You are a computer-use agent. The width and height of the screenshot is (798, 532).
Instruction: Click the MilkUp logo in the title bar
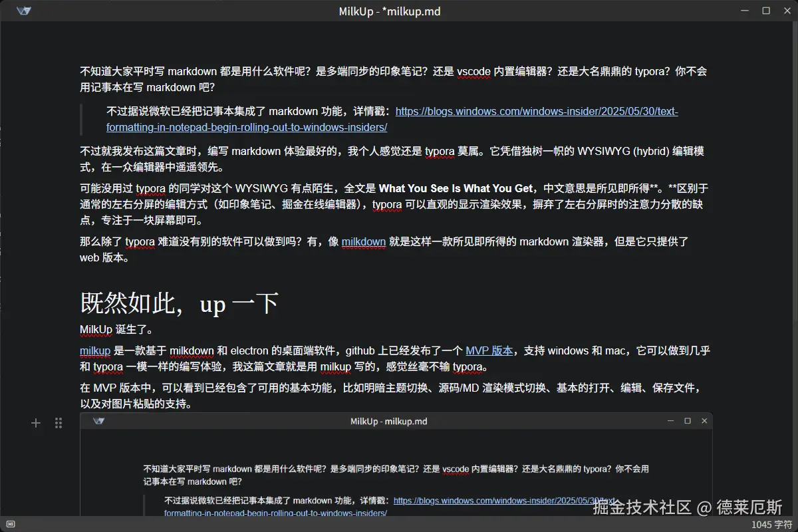coord(24,11)
